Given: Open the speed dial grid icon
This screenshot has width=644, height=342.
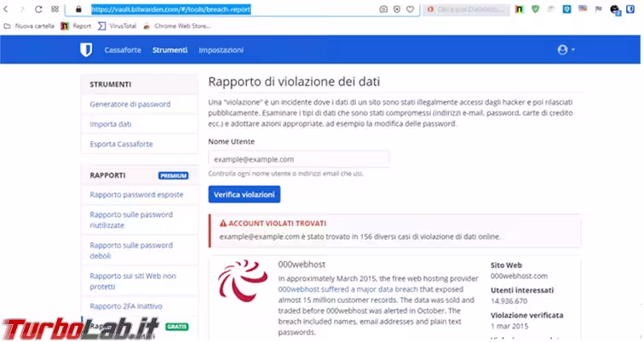Looking at the screenshot, I should coord(55,9).
